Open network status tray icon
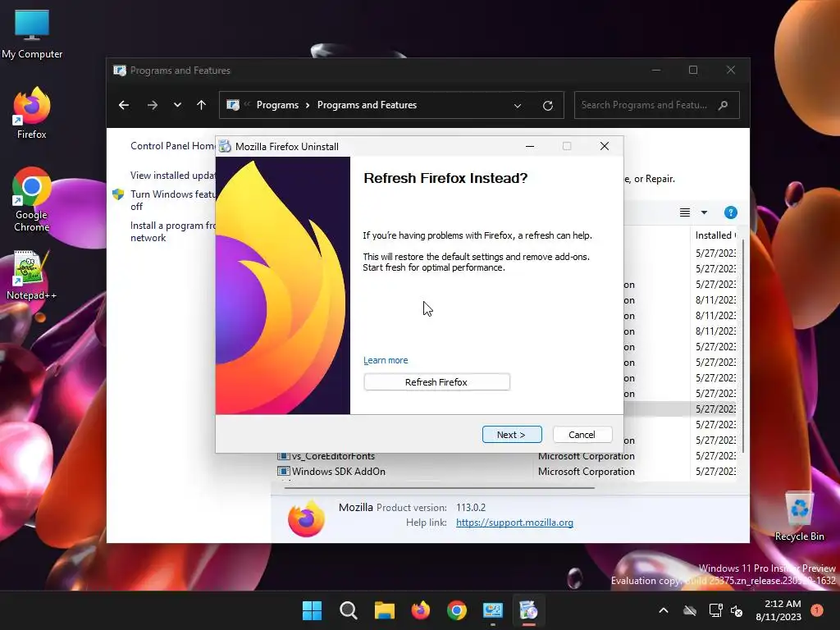The height and width of the screenshot is (630, 840). [715, 610]
